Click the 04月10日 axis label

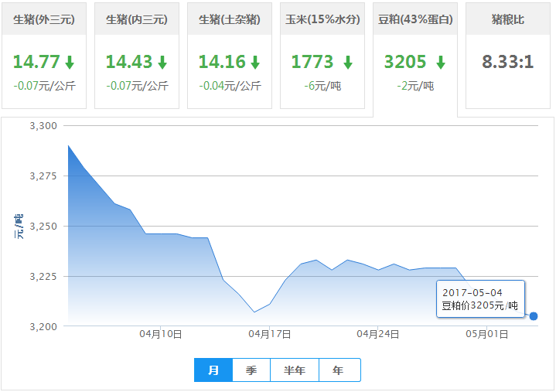[x=161, y=334]
